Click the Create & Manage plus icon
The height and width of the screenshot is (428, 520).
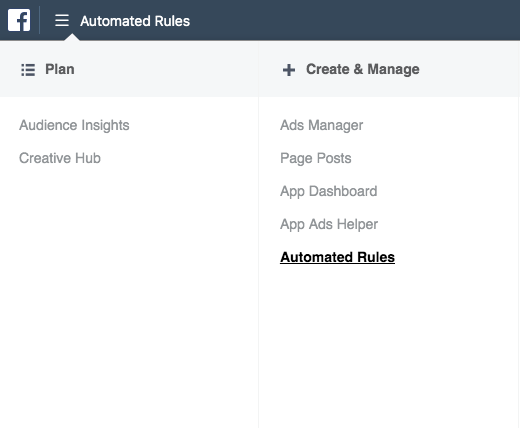pyautogui.click(x=289, y=70)
